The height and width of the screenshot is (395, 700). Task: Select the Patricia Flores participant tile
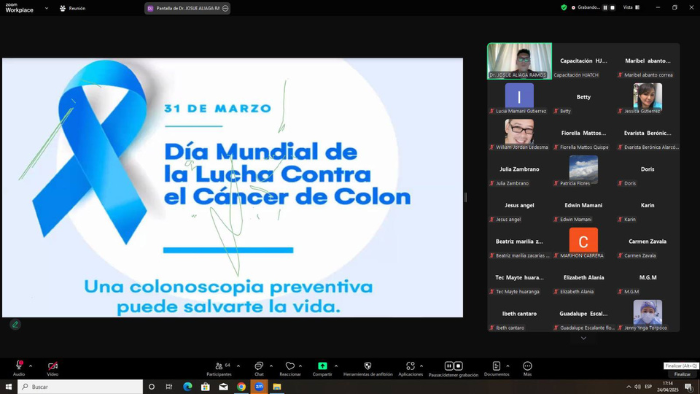coord(583,170)
